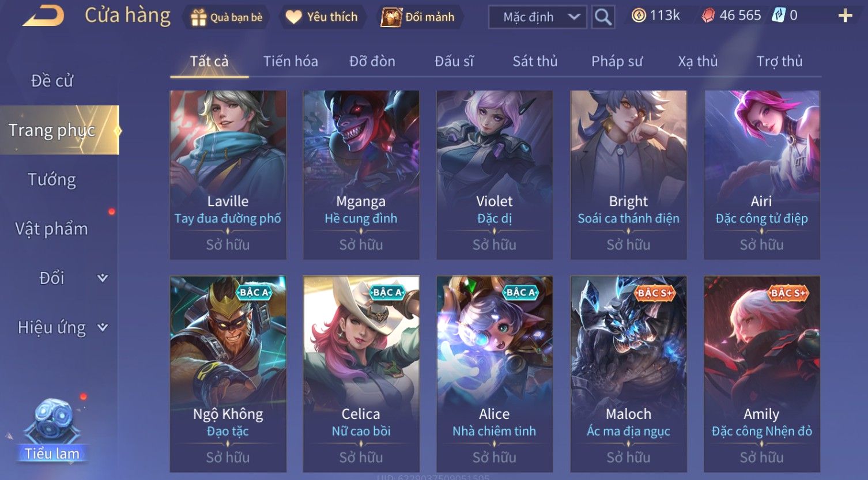Switch to the Pháp sư tab

click(x=617, y=61)
